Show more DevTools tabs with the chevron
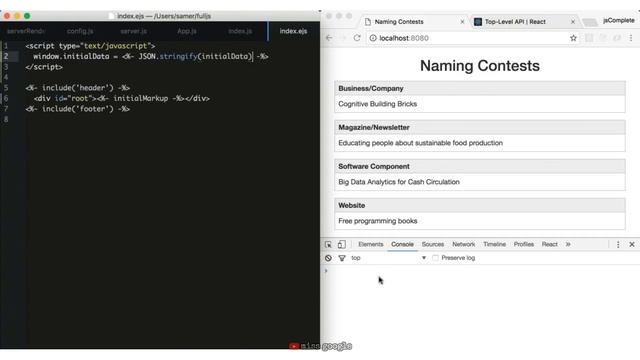640x360 pixels. [568, 244]
